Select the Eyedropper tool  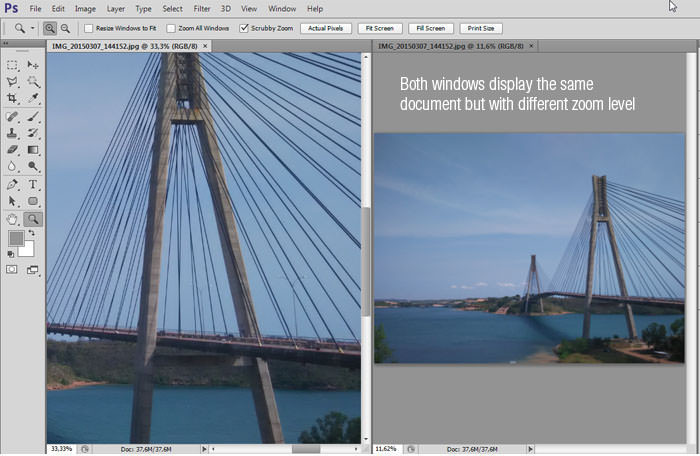click(x=33, y=98)
